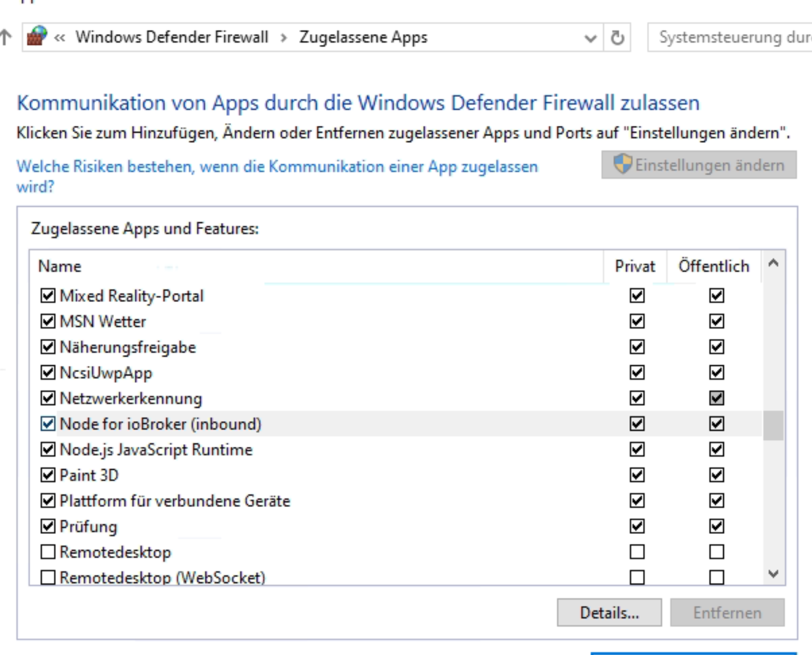Toggle Plattform für verbundene Geräte checkbox
This screenshot has width=812, height=655.
[x=47, y=501]
